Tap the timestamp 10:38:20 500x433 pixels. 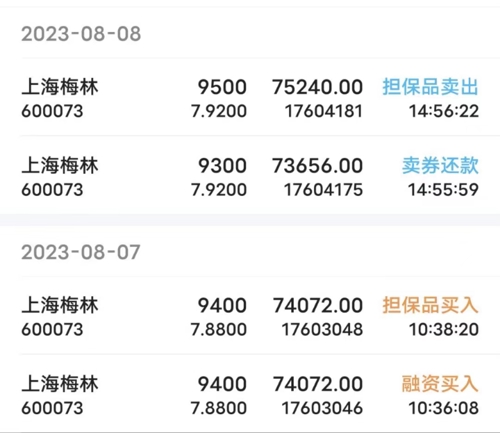(444, 330)
